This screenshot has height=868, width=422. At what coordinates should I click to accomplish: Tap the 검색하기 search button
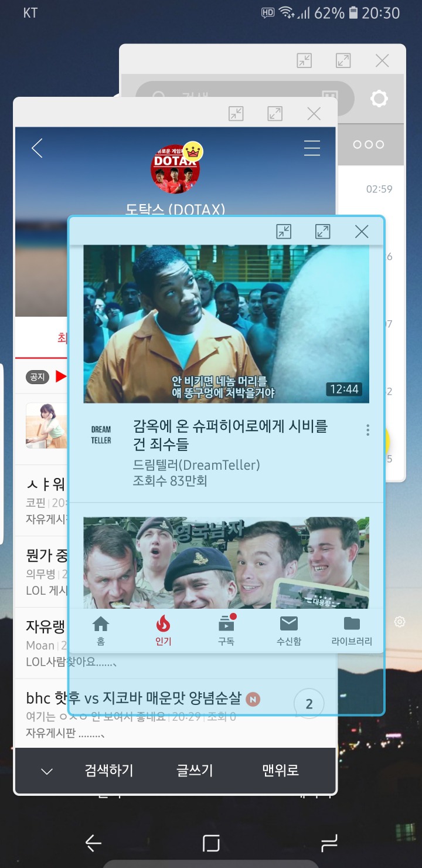coord(109,771)
